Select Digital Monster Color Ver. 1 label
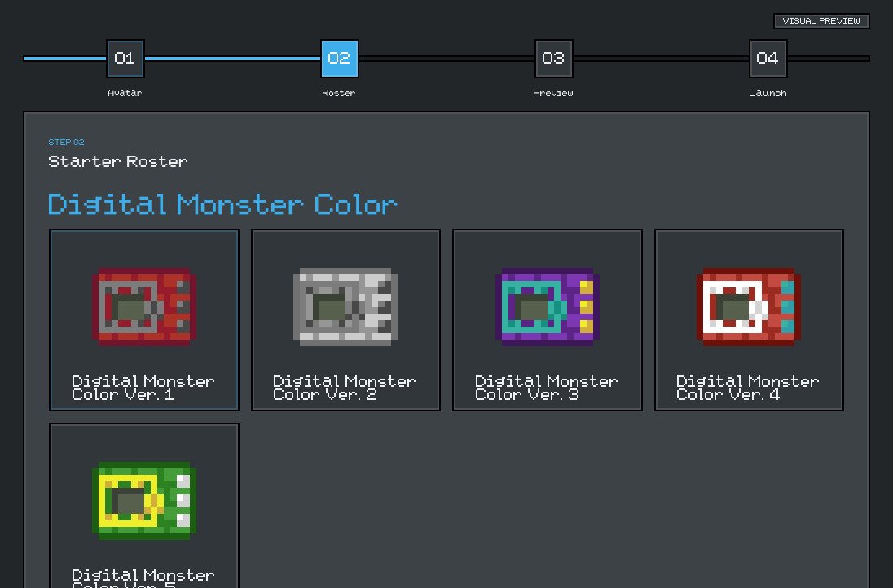893x588 pixels. [x=143, y=388]
